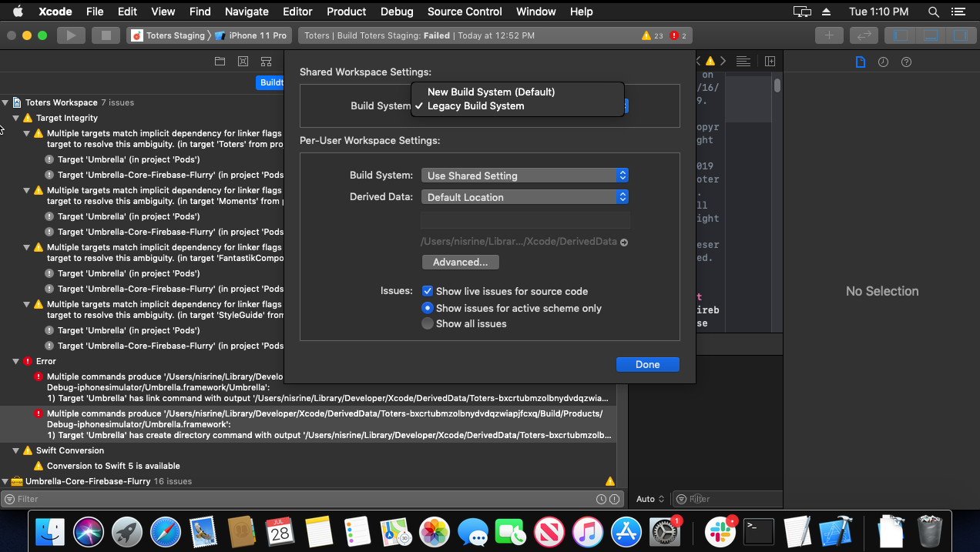This screenshot has width=980, height=552.
Task: Reveal DerivedData path arrow icon
Action: point(624,242)
